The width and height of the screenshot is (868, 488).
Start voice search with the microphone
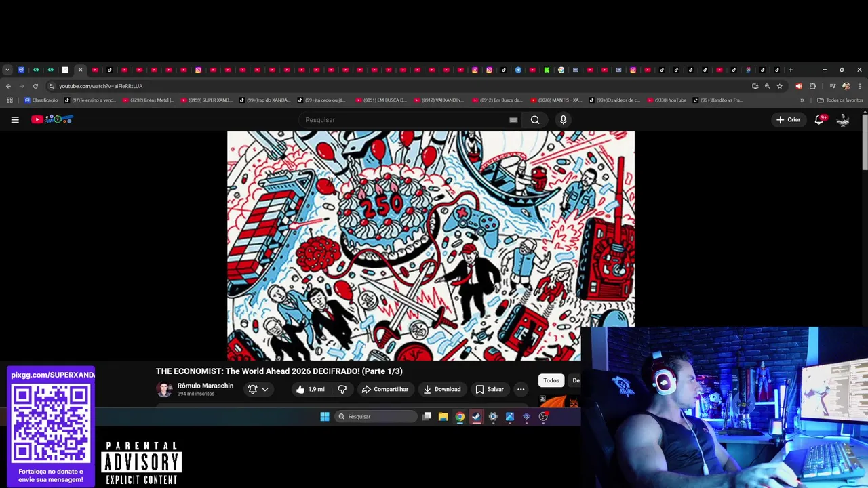(x=563, y=120)
